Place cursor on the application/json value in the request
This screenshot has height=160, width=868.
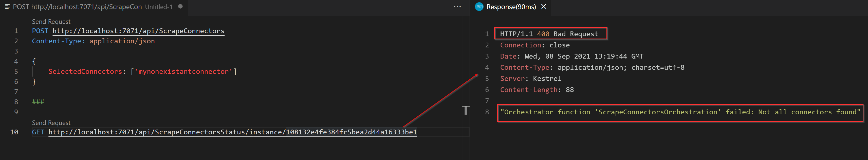click(x=122, y=41)
